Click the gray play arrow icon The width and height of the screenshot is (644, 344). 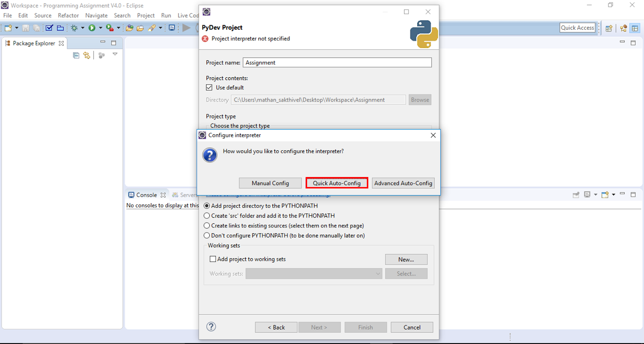(x=186, y=28)
